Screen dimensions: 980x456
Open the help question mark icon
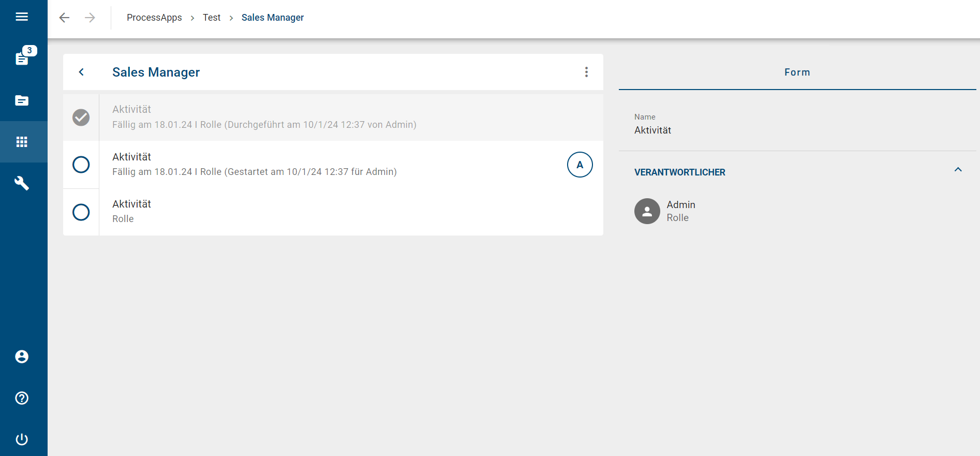[x=22, y=398]
